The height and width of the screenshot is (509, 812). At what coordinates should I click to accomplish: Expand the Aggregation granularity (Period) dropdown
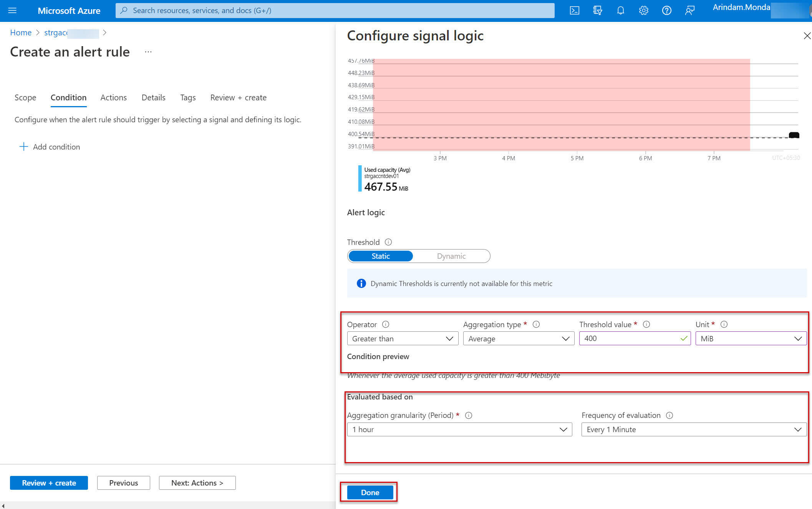(459, 429)
